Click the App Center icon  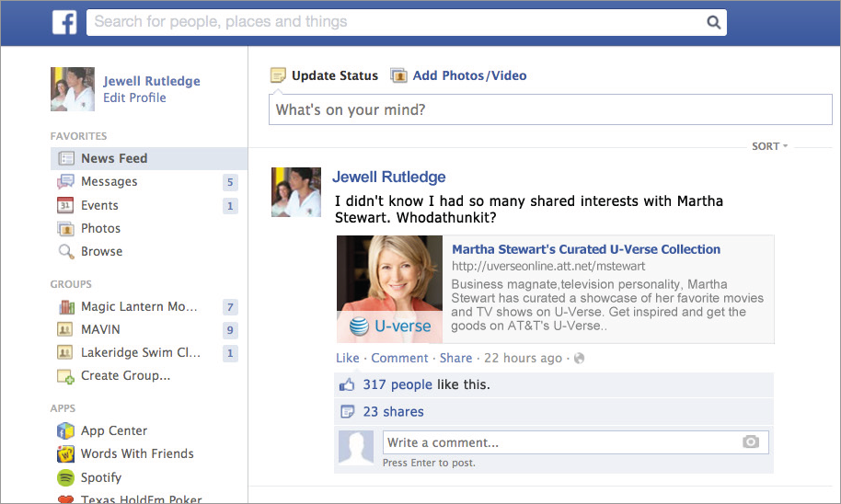tap(65, 430)
